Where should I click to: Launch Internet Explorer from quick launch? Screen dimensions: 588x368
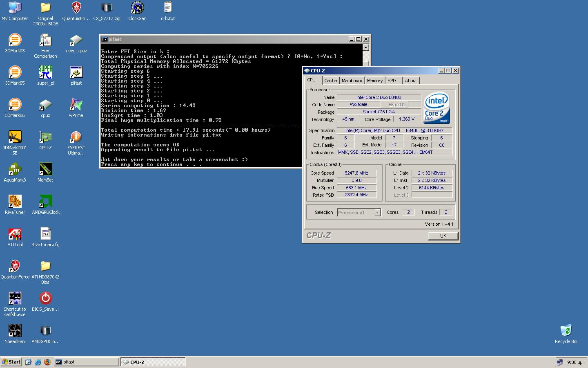[38, 362]
